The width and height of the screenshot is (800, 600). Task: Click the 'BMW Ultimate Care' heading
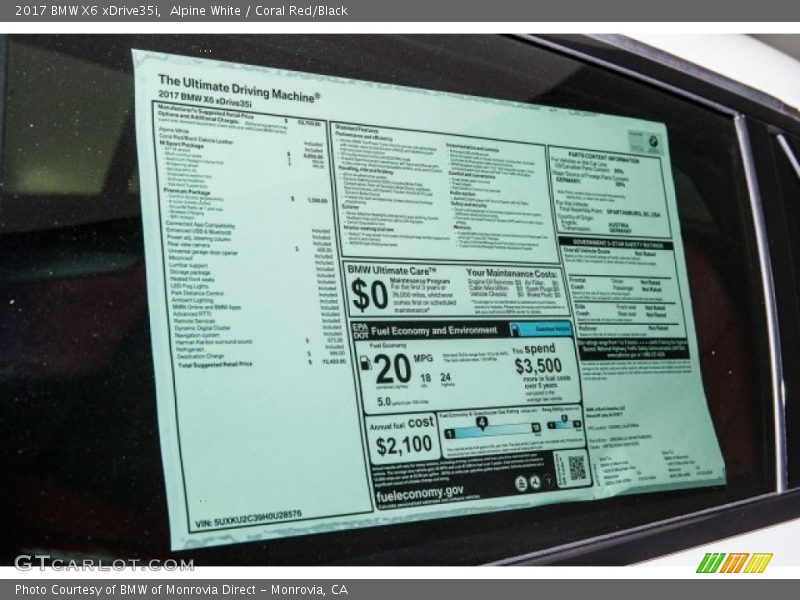click(x=392, y=270)
